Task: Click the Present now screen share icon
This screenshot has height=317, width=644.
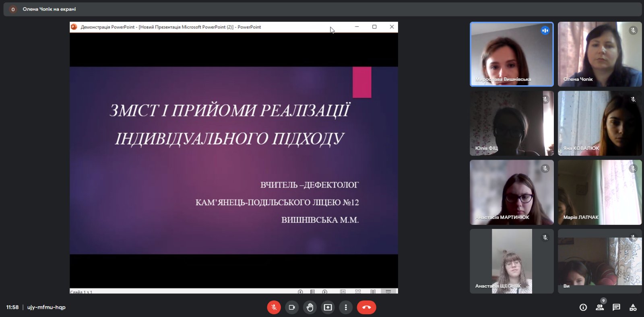Action: [x=328, y=307]
